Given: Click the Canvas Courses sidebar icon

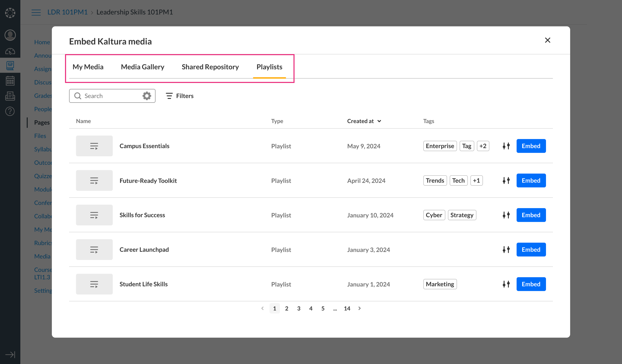Looking at the screenshot, I should [x=10, y=66].
